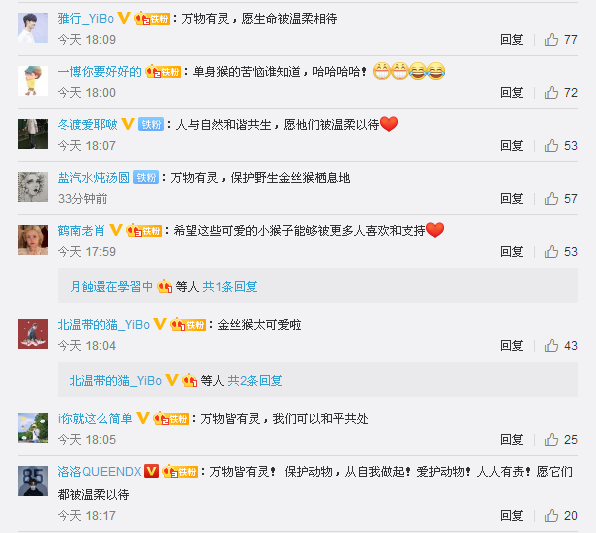Open 洛洛QUEENDX's profile via username
Image resolution: width=596 pixels, height=533 pixels.
100,471
